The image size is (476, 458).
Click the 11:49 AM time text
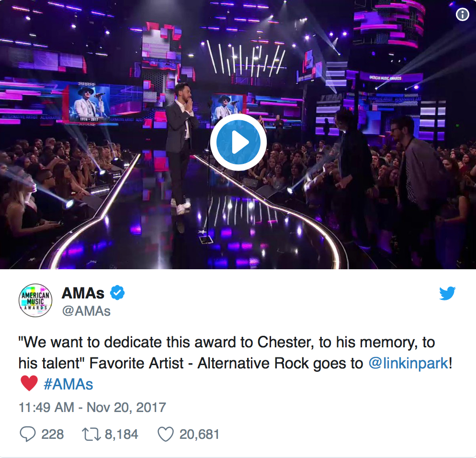pyautogui.click(x=46, y=408)
